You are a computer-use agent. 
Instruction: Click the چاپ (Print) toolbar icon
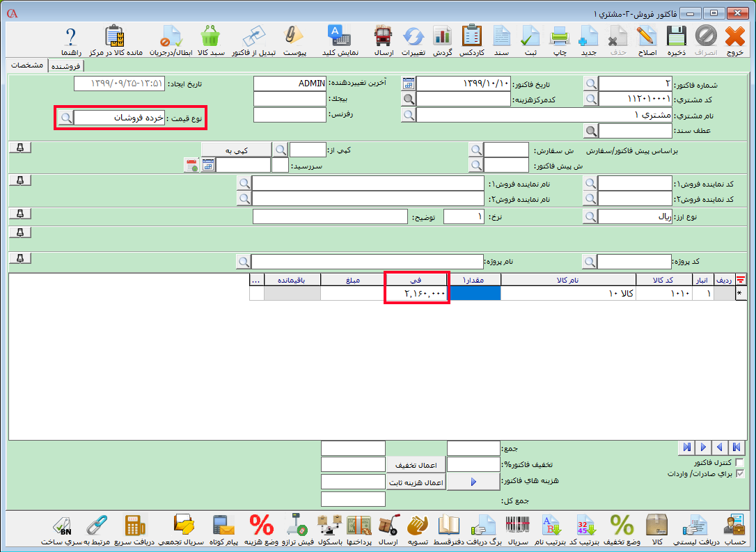pyautogui.click(x=559, y=40)
